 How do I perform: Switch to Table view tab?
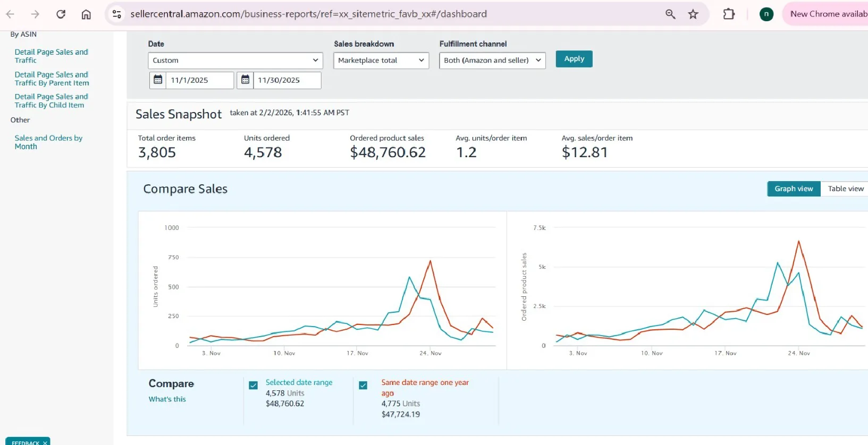(845, 189)
